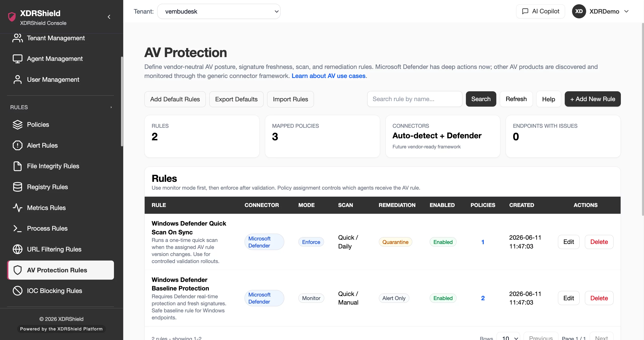Image resolution: width=644 pixels, height=340 pixels.
Task: Go to Process Rules menu label
Action: click(47, 229)
